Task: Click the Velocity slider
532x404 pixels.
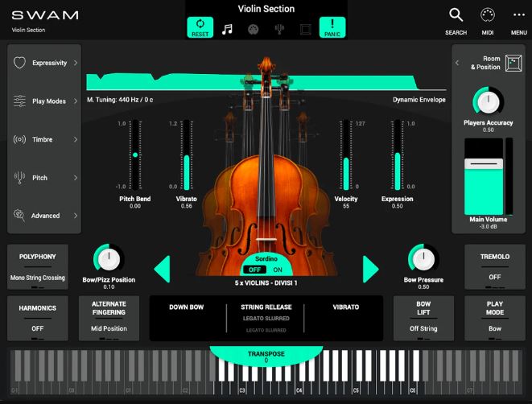Action: coord(346,155)
